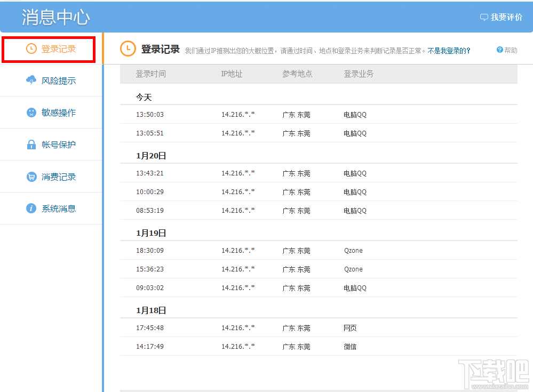Click the clock badge next to 登录记录 heading
533x392 pixels.
[x=127, y=49]
